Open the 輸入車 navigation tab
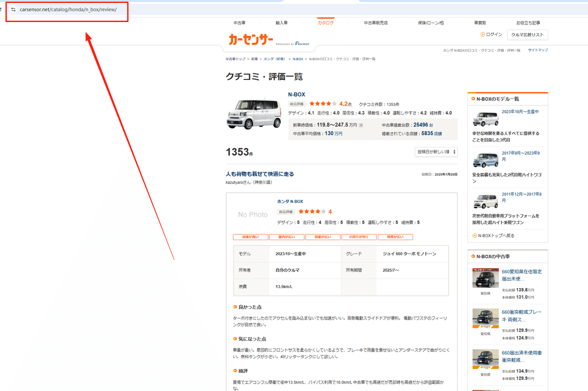The image size is (588, 391). 282,23
